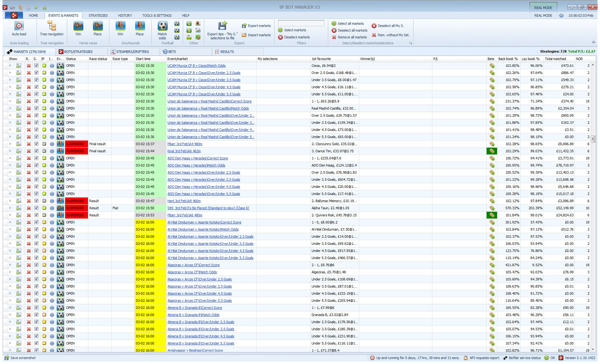Toggle S checkbox for PBarr A4 480m row
The image size is (600, 364).
point(36,144)
